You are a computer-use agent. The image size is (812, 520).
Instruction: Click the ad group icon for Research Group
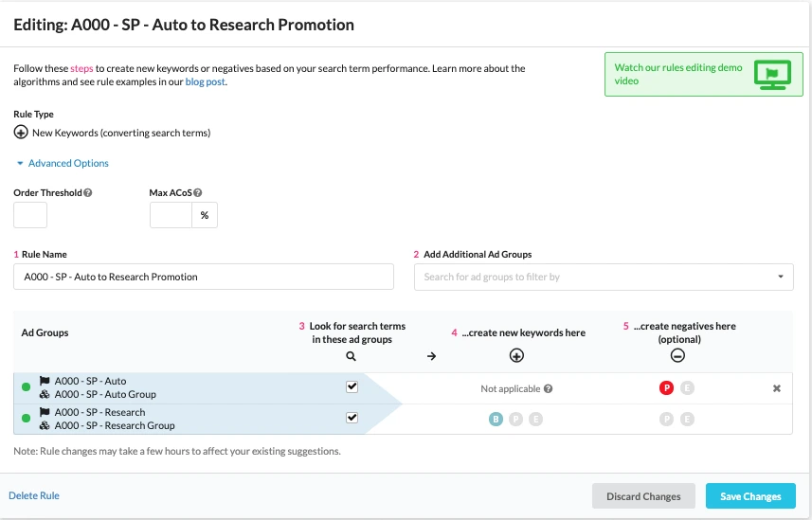pos(45,425)
